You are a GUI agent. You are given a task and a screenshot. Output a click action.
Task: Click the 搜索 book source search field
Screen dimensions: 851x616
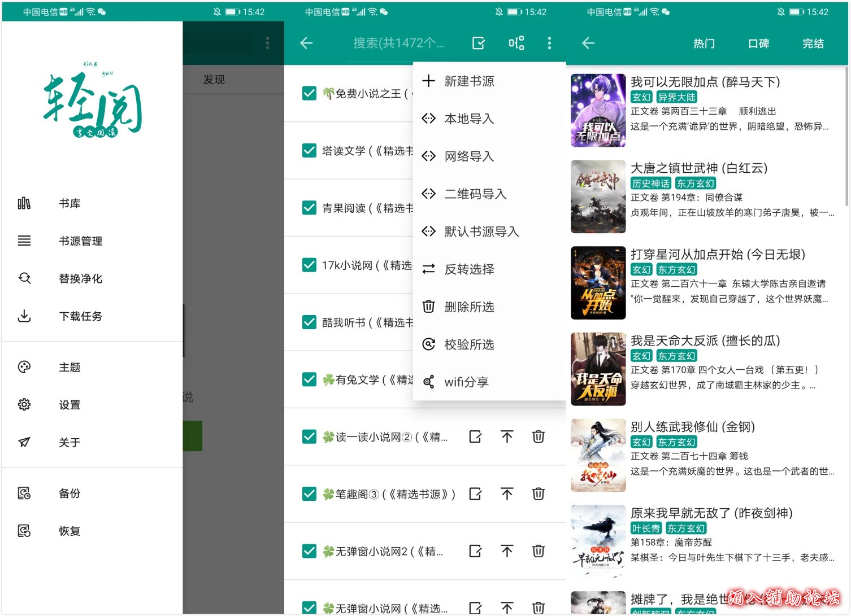coord(399,43)
